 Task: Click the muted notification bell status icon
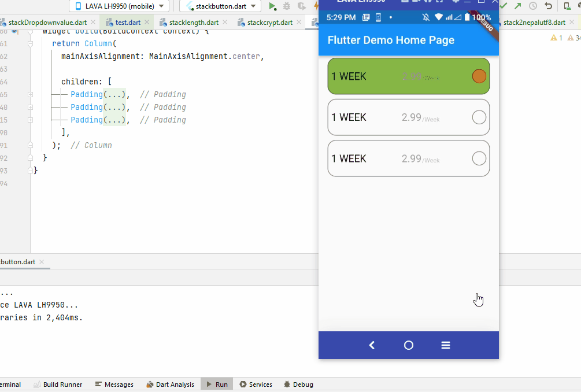(426, 17)
